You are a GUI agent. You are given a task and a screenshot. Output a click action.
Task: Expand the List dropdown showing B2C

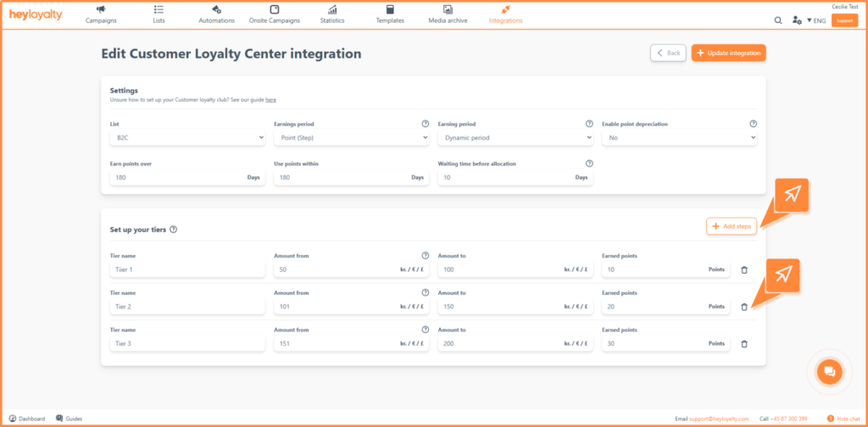(x=187, y=138)
